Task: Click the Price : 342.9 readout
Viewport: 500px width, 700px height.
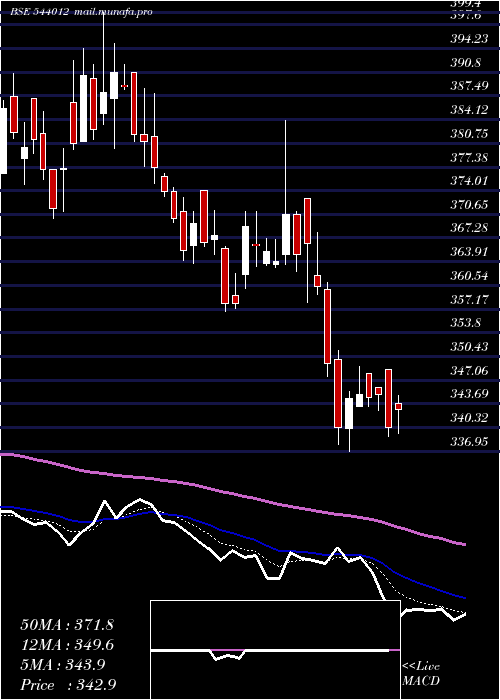Action: pos(67,685)
